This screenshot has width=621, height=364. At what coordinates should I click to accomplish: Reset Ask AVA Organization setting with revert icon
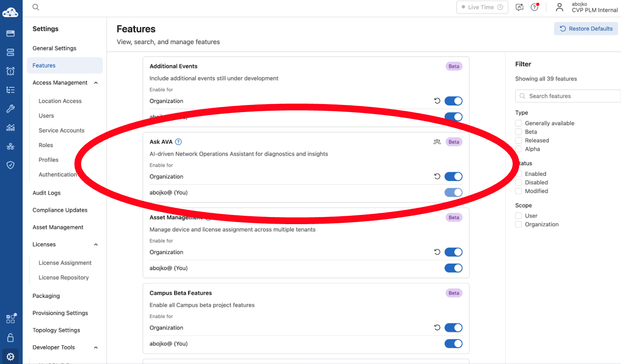(437, 177)
